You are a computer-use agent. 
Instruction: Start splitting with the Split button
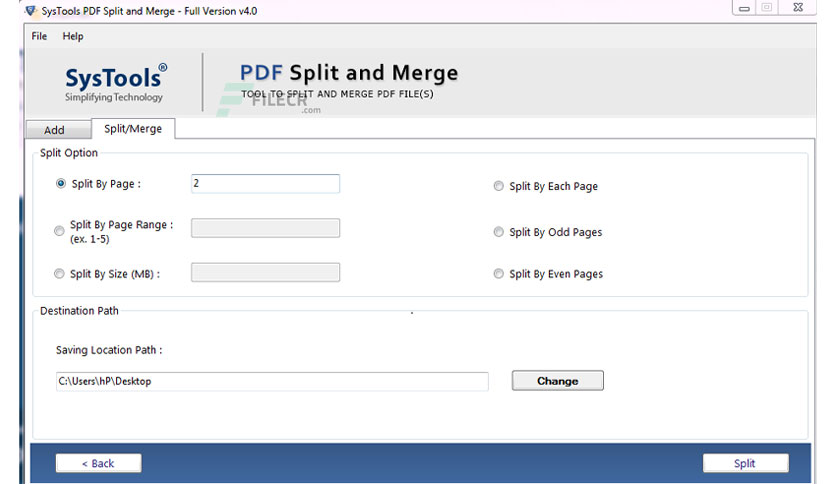[745, 463]
